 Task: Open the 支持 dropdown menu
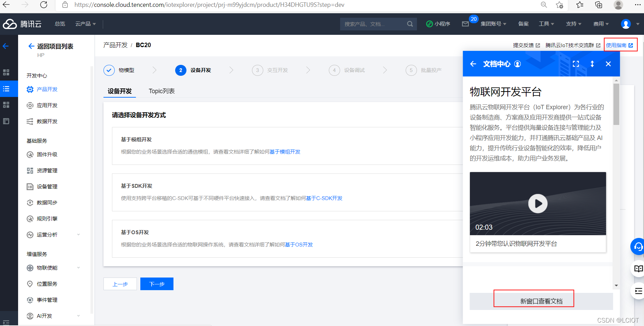coord(573,24)
